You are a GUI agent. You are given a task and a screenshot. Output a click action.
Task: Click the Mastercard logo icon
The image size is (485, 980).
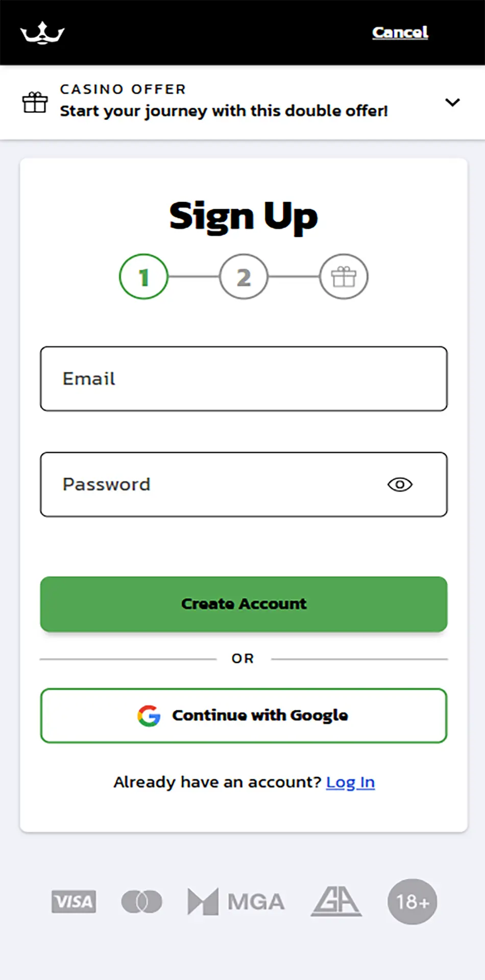(141, 902)
